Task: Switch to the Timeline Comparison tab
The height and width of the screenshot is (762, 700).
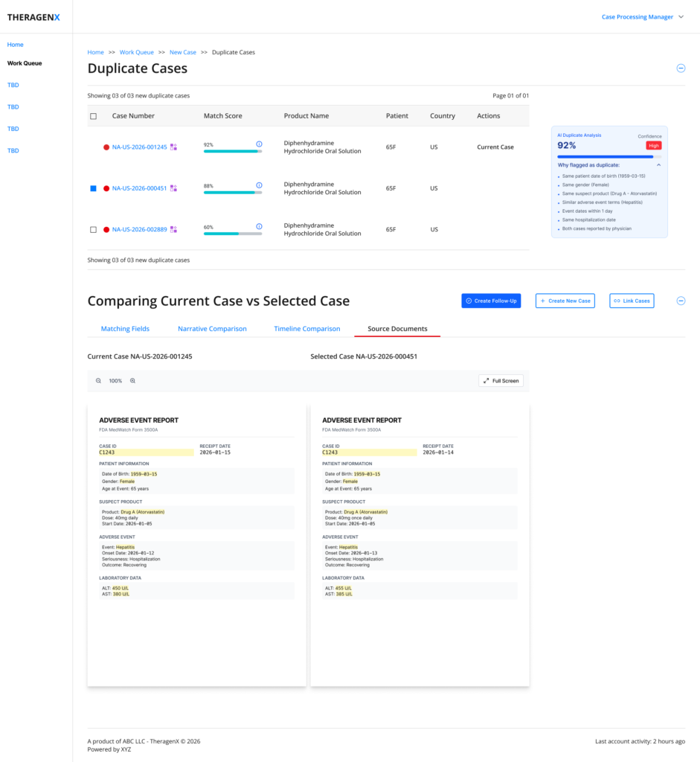Action: pos(307,329)
